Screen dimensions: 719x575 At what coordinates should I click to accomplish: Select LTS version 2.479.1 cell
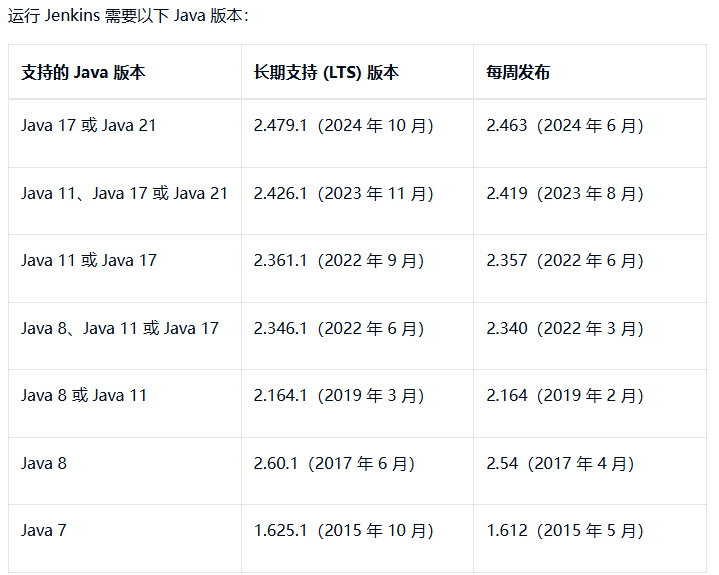click(344, 126)
